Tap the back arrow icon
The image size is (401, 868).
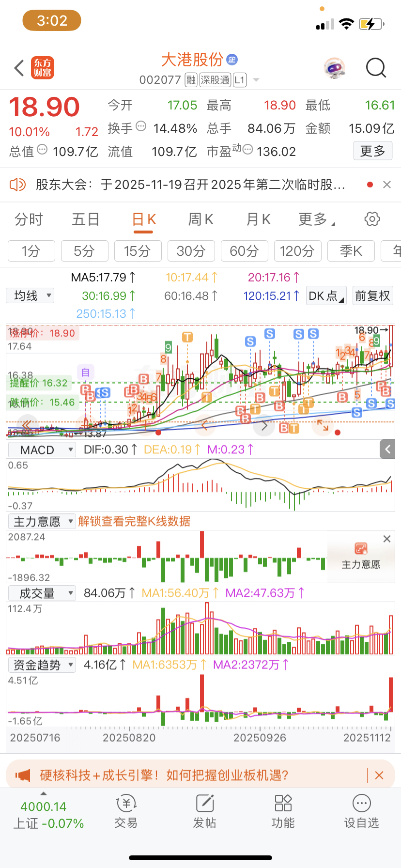[x=19, y=68]
